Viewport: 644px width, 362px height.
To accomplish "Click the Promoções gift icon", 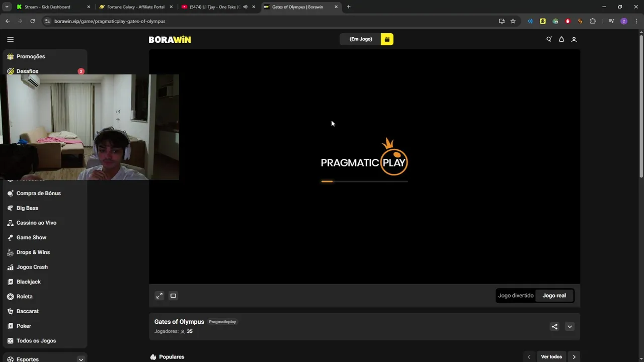I will point(10,57).
